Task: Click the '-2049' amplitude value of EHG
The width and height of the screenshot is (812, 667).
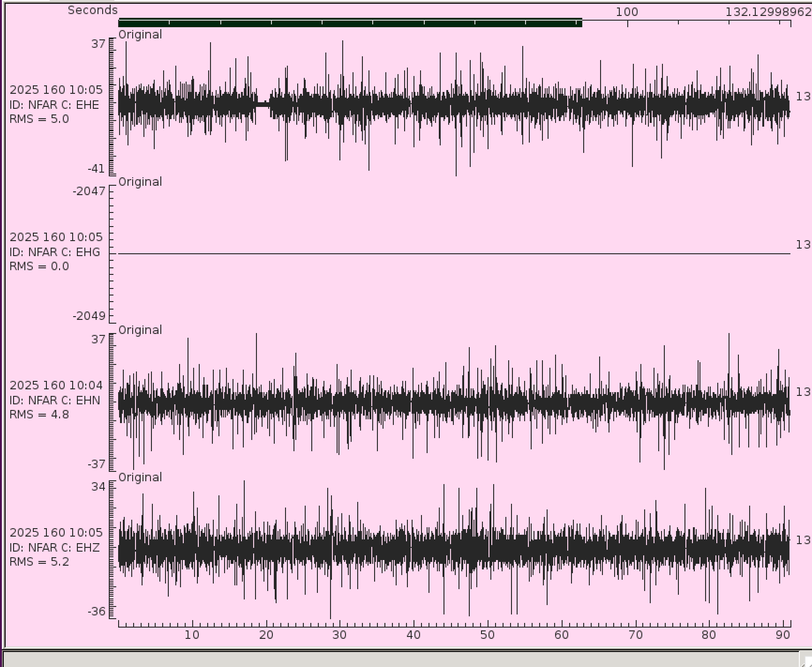Action: tap(89, 316)
